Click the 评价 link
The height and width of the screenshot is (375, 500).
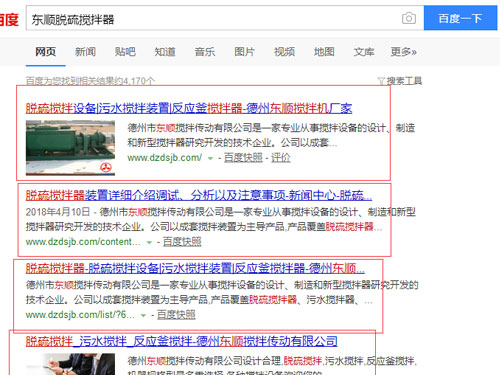pos(281,157)
